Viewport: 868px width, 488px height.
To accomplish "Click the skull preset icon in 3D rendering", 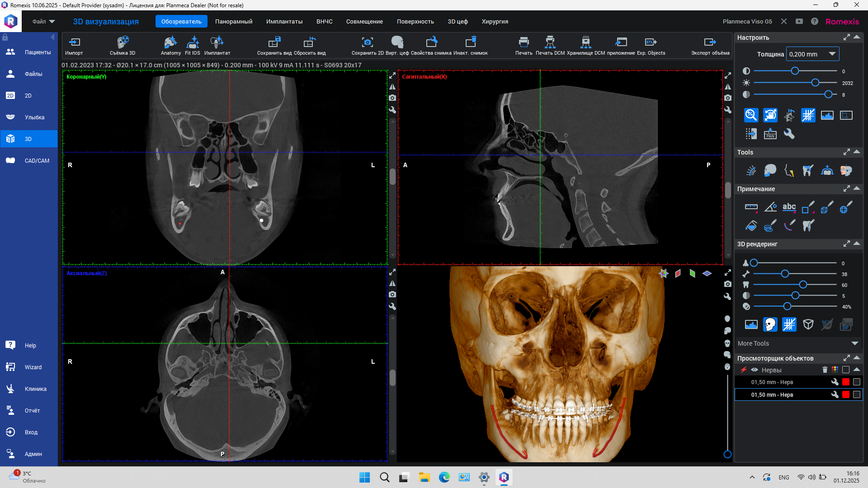I will click(770, 324).
